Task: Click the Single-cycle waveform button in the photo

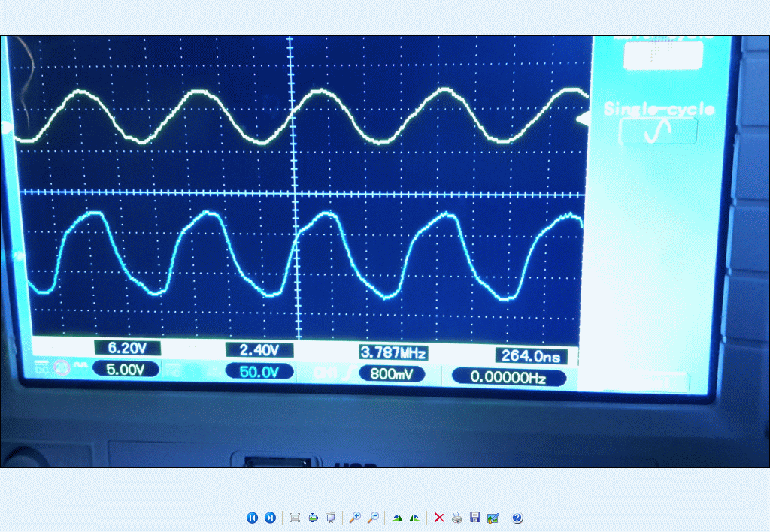Action: (x=658, y=131)
